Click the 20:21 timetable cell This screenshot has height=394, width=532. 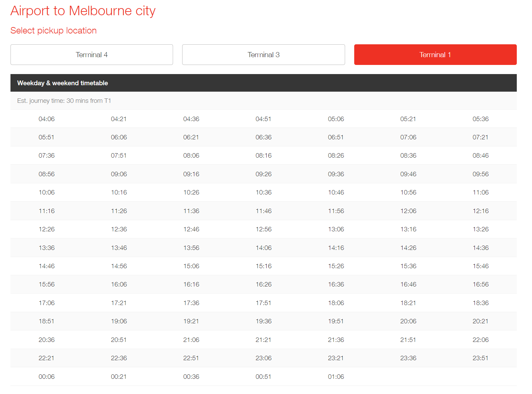tap(480, 321)
